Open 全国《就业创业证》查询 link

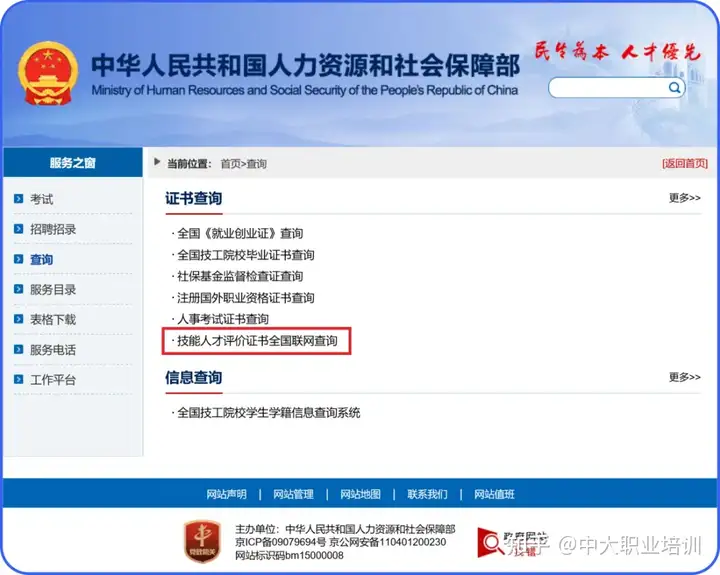tap(240, 233)
